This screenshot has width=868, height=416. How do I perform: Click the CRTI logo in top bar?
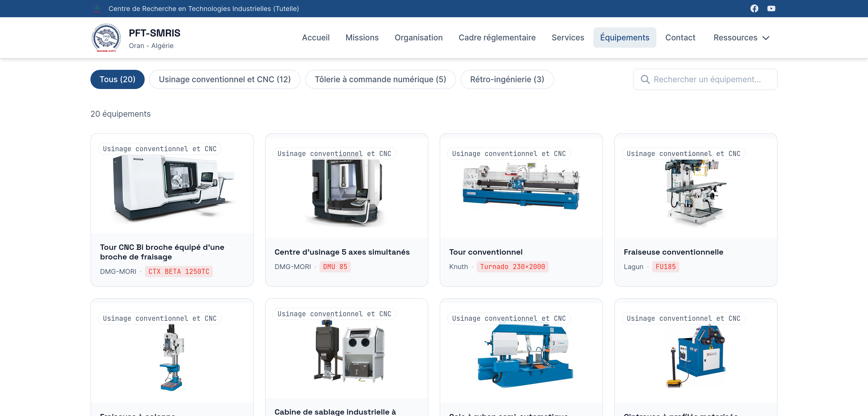[97, 8]
